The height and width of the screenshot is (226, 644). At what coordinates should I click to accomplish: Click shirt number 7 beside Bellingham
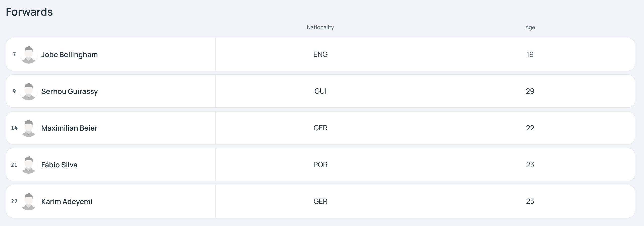(14, 55)
